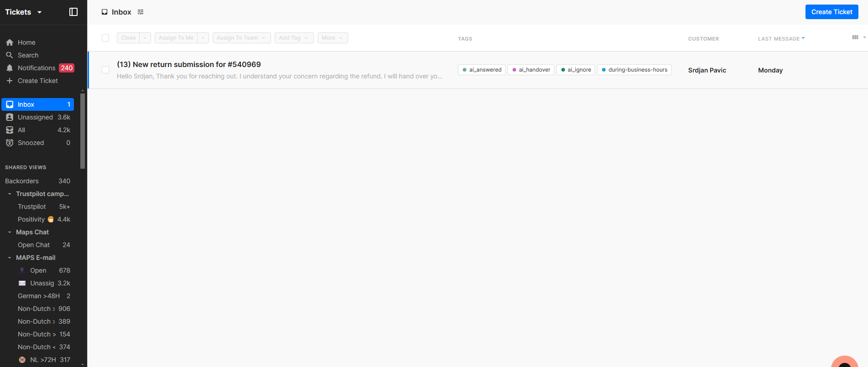Open the Tickets workspace dropdown
The height and width of the screenshot is (367, 868).
point(23,12)
